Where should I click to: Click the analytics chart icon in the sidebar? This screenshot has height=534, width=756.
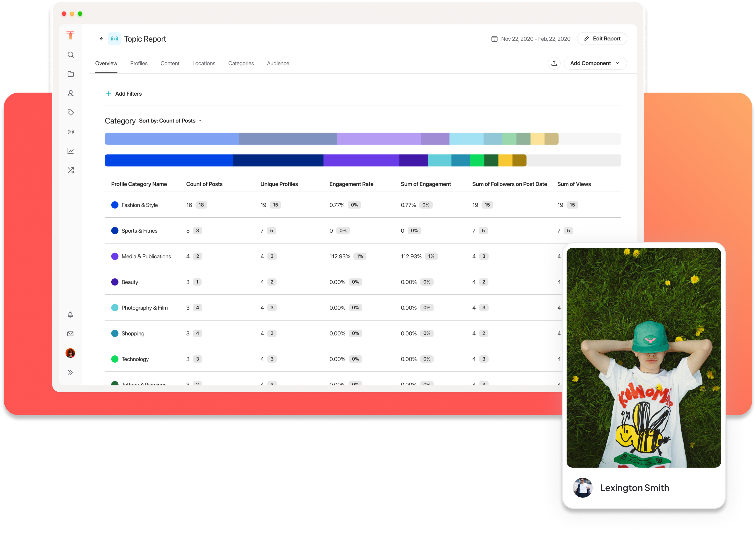pos(70,151)
